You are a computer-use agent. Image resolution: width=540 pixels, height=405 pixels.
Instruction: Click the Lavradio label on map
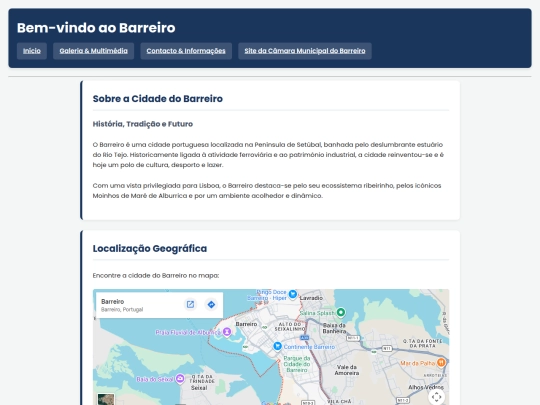(x=311, y=298)
